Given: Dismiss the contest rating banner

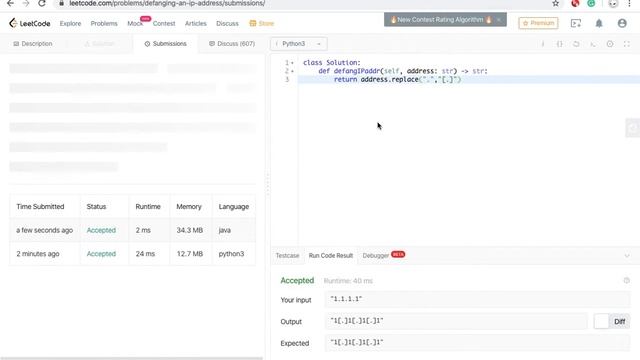Looking at the screenshot, I should coord(498,20).
